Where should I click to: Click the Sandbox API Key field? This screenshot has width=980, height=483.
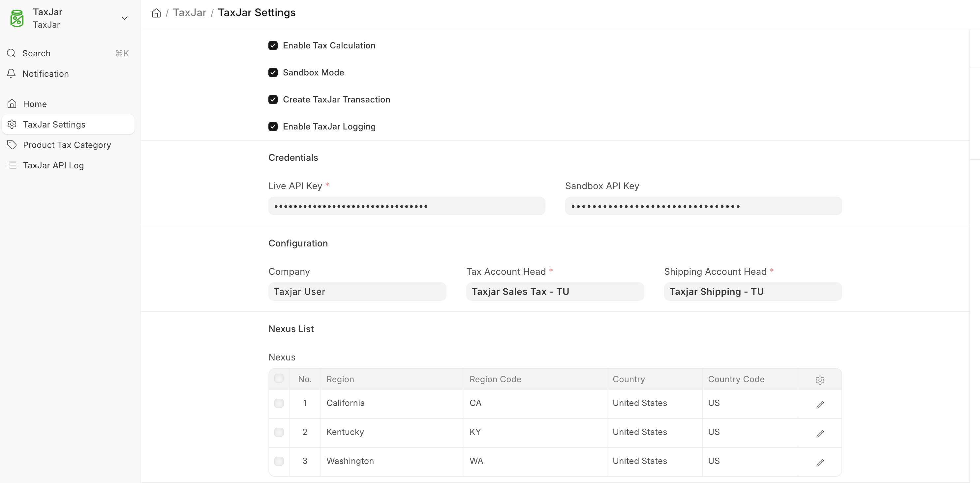pos(703,206)
